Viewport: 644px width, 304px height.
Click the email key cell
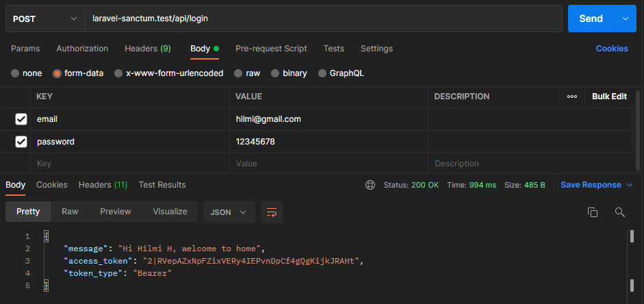(x=130, y=119)
